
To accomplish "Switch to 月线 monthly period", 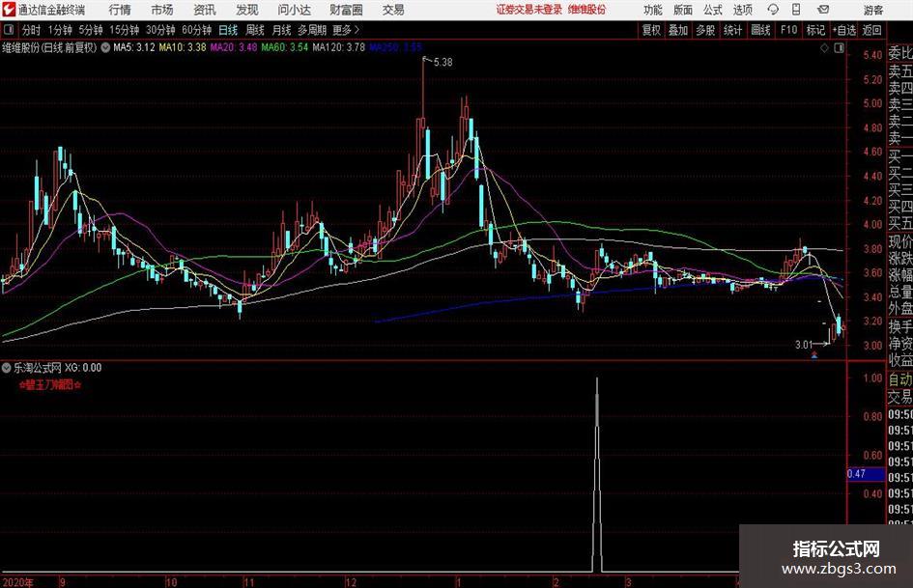I will coord(281,30).
